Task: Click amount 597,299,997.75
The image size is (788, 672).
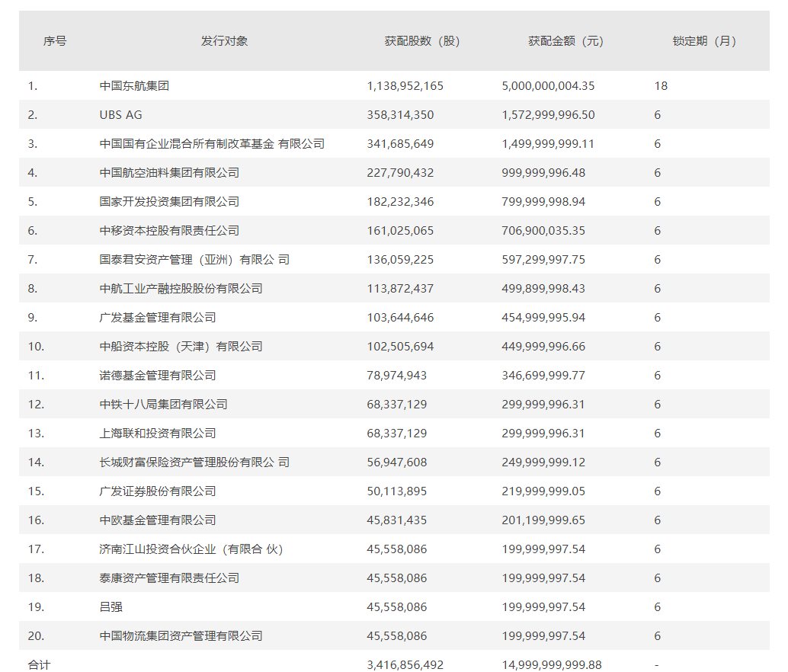Action: tap(543, 260)
